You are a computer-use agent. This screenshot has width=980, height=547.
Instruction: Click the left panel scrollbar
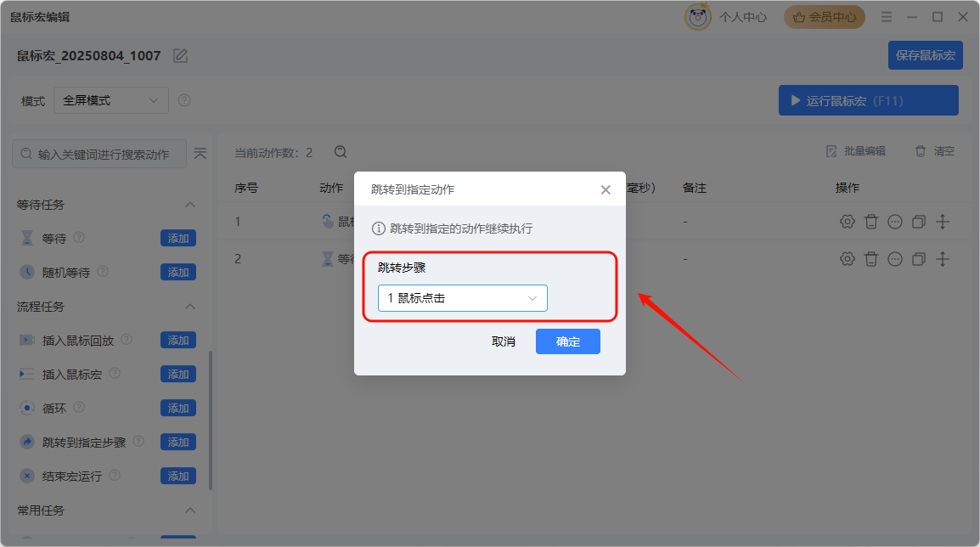pos(211,420)
